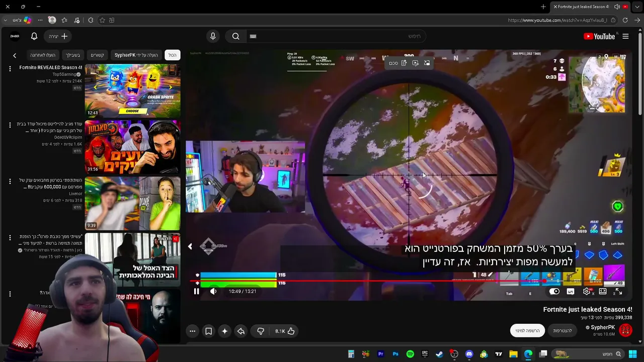Open the Edge profile avatar
The height and width of the screenshot is (362, 644).
(52, 20)
